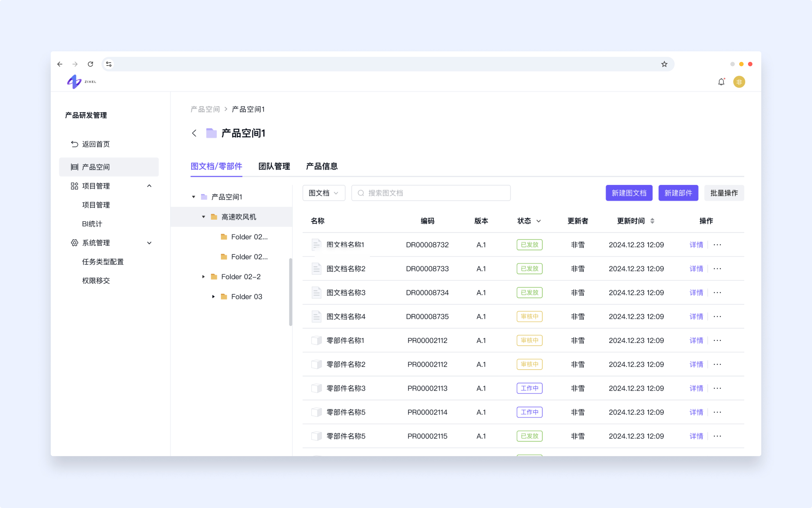Open BI统计 in the sidebar
Image resolution: width=812 pixels, height=508 pixels.
[92, 224]
